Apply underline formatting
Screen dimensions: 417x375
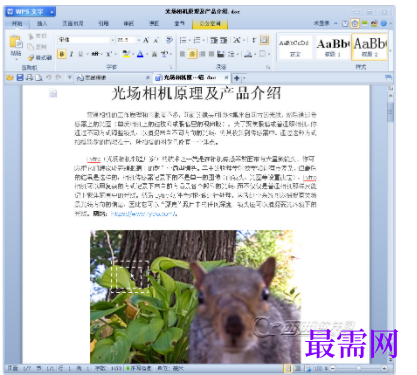pyautogui.click(x=80, y=54)
